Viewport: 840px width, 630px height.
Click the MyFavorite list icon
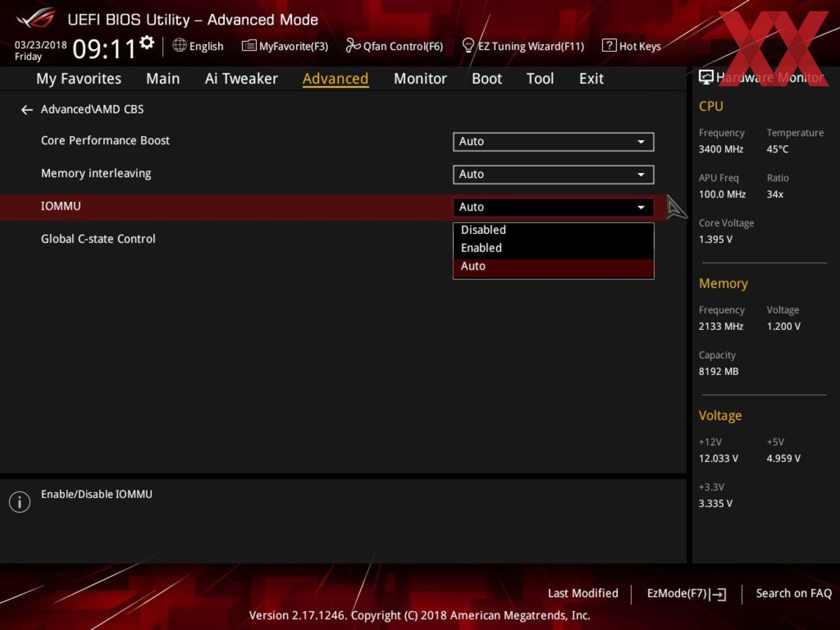point(249,46)
